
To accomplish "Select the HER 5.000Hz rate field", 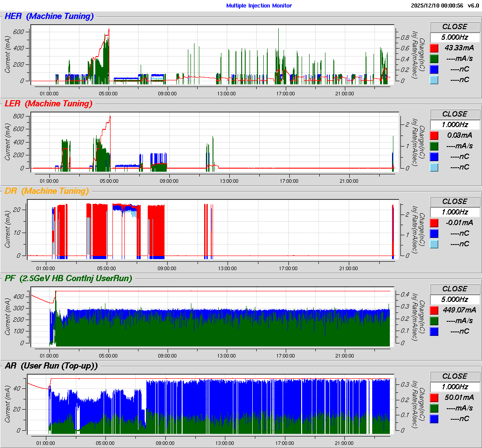I will [x=455, y=38].
